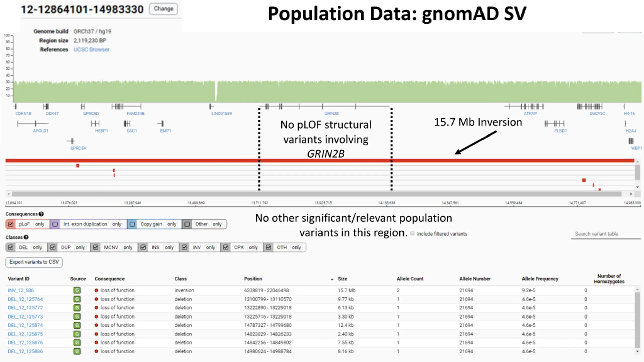
Task: Open variant DEL_12_125875 link
Action: [25, 334]
